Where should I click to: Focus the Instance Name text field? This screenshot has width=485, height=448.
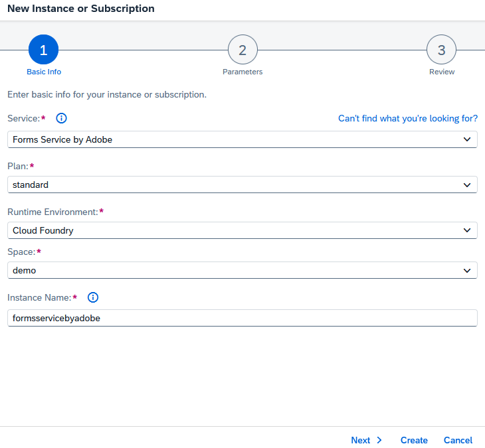242,318
